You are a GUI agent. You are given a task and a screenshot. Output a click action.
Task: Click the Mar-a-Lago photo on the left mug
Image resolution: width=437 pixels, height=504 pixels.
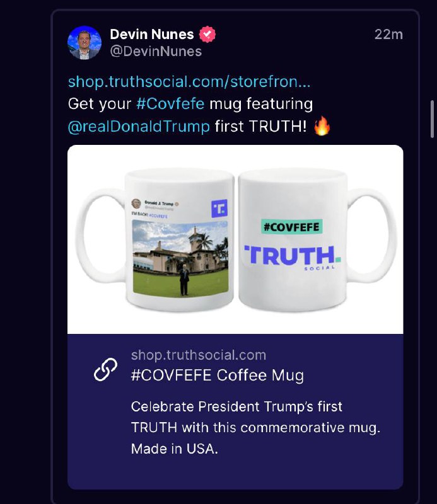pos(180,258)
